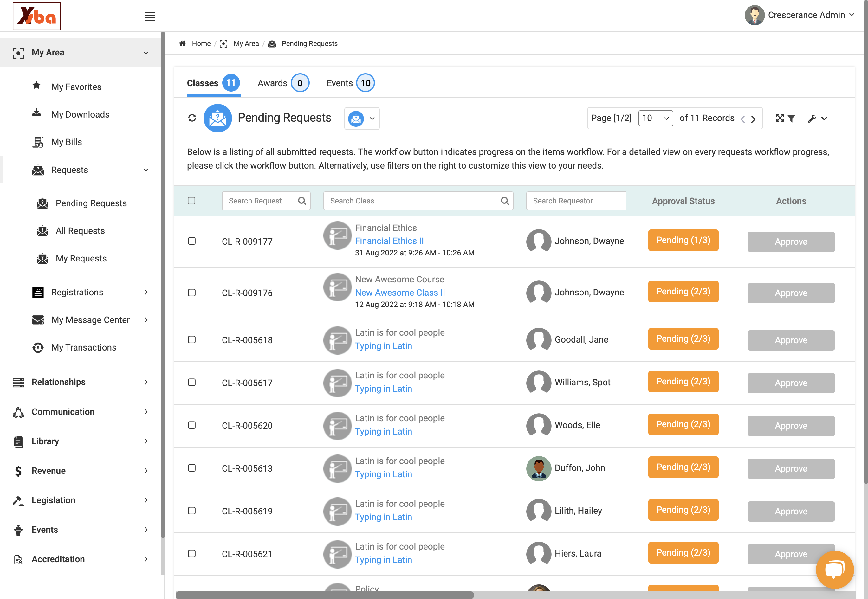Image resolution: width=868 pixels, height=599 pixels.
Task: Open My Bills in sidebar
Action: tap(67, 142)
